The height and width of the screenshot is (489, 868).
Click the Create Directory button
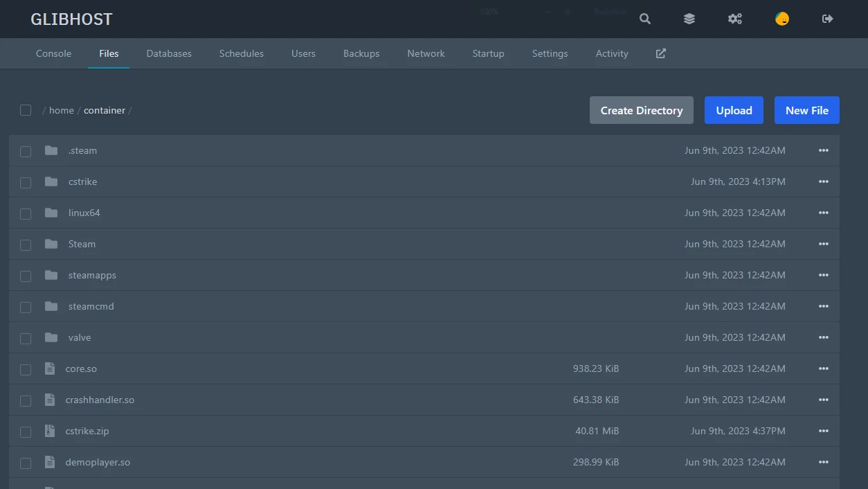coord(641,110)
